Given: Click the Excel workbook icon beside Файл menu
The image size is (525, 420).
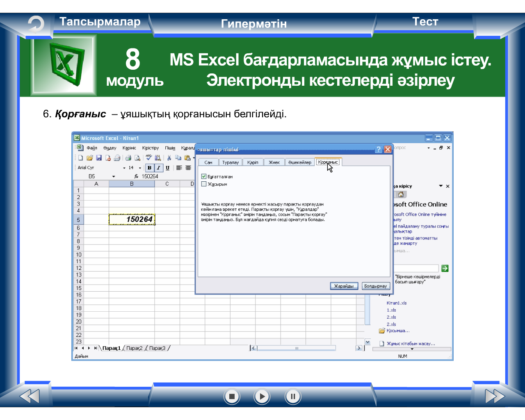Looking at the screenshot, I should click(x=80, y=148).
